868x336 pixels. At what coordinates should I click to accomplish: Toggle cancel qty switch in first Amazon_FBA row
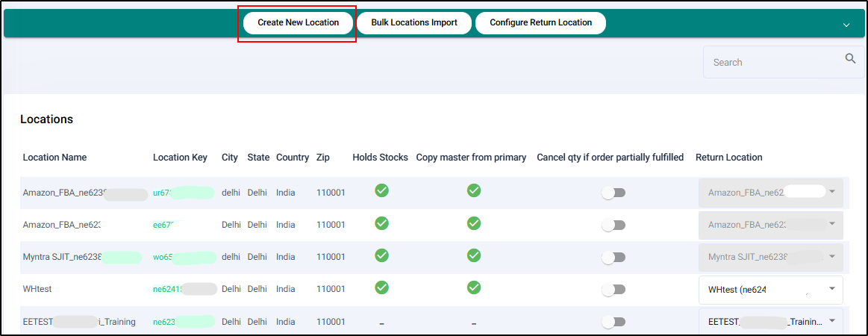click(613, 193)
